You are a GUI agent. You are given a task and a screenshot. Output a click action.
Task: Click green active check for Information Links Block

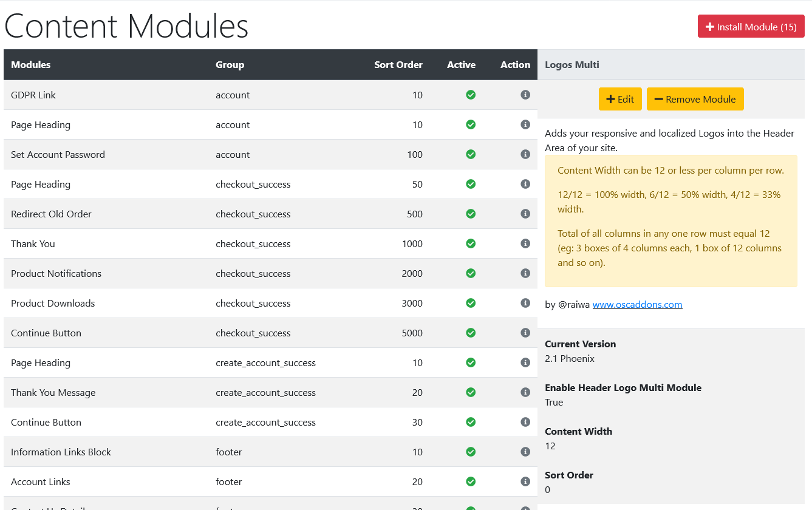point(471,452)
